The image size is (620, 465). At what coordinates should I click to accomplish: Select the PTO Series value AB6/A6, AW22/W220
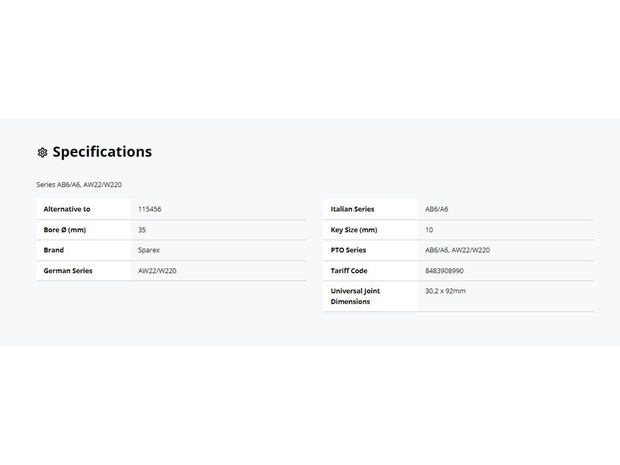coord(457,250)
